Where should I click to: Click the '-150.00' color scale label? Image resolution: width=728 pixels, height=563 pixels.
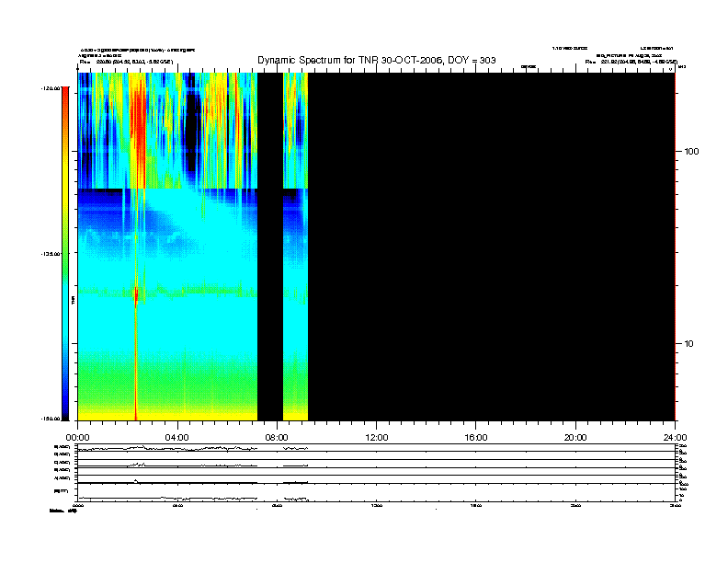pyautogui.click(x=51, y=419)
